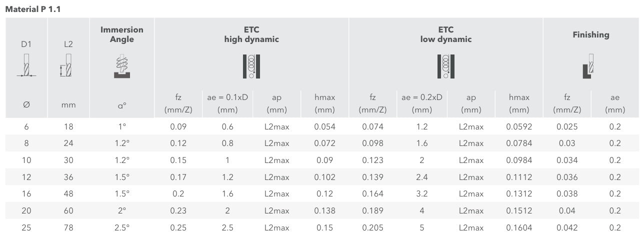This screenshot has height=239, width=644.
Task: Select the ETC high dynamic header
Action: click(x=251, y=34)
